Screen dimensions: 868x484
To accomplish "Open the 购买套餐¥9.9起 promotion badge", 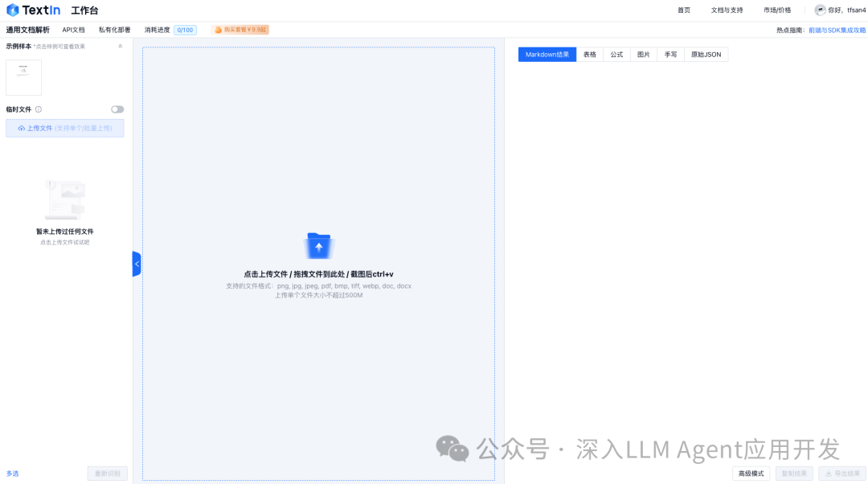I will pos(240,29).
